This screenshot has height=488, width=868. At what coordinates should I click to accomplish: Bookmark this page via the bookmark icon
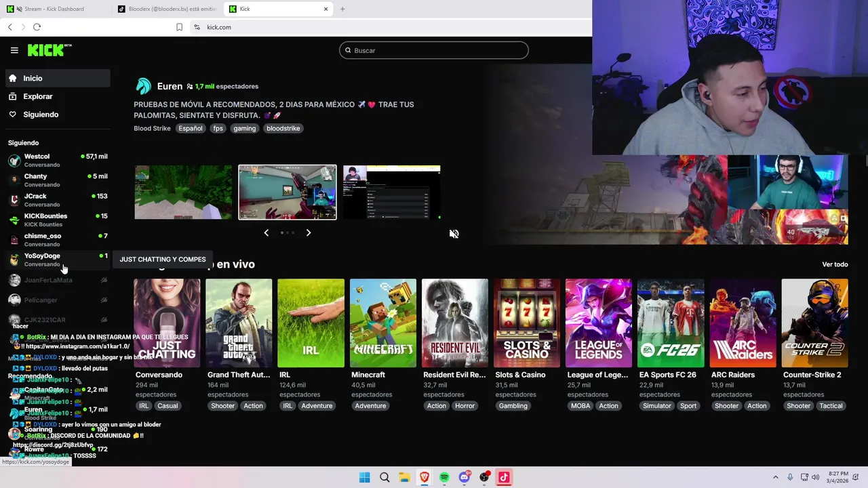(179, 27)
